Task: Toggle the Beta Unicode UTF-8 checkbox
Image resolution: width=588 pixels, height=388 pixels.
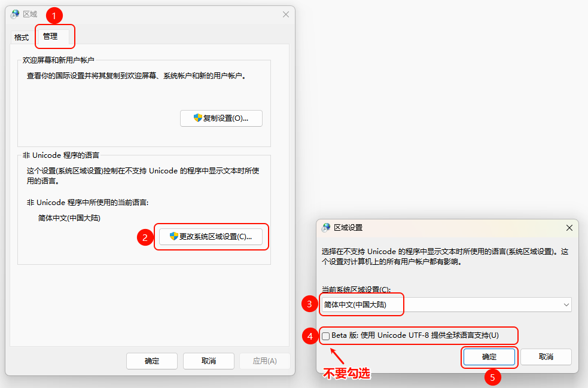Action: click(326, 336)
